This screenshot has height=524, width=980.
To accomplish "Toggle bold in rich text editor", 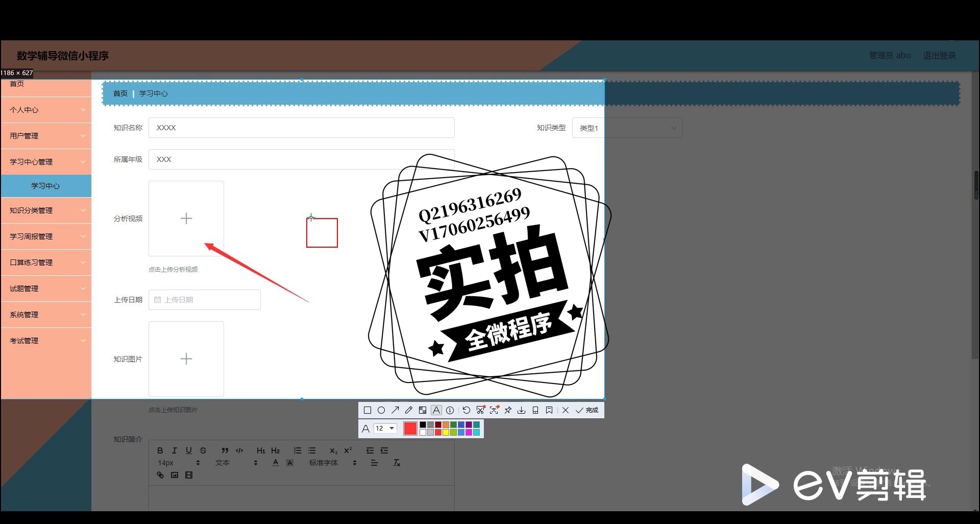I will [160, 450].
